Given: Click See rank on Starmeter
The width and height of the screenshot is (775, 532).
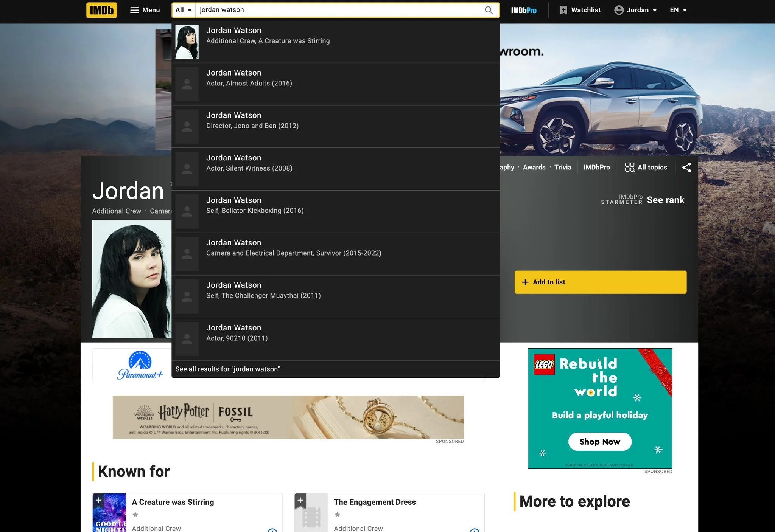Looking at the screenshot, I should pyautogui.click(x=665, y=200).
